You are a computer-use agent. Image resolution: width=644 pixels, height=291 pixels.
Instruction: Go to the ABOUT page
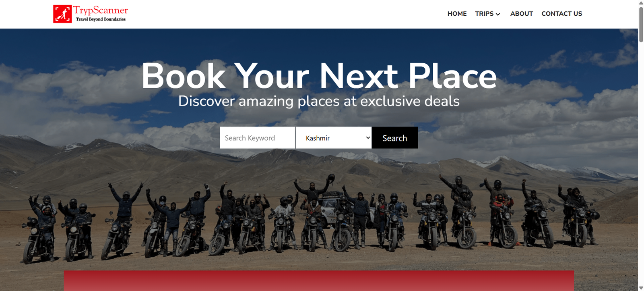tap(522, 14)
